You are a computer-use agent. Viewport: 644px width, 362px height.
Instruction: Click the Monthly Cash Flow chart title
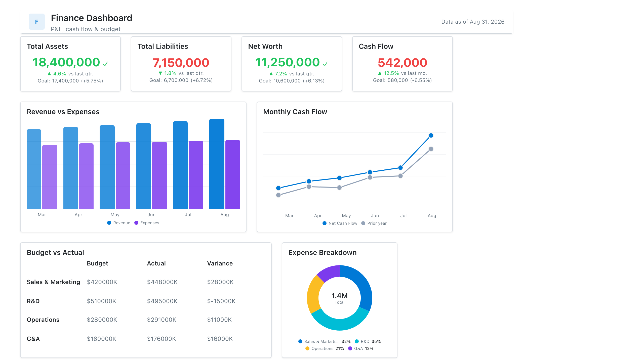[x=295, y=112]
